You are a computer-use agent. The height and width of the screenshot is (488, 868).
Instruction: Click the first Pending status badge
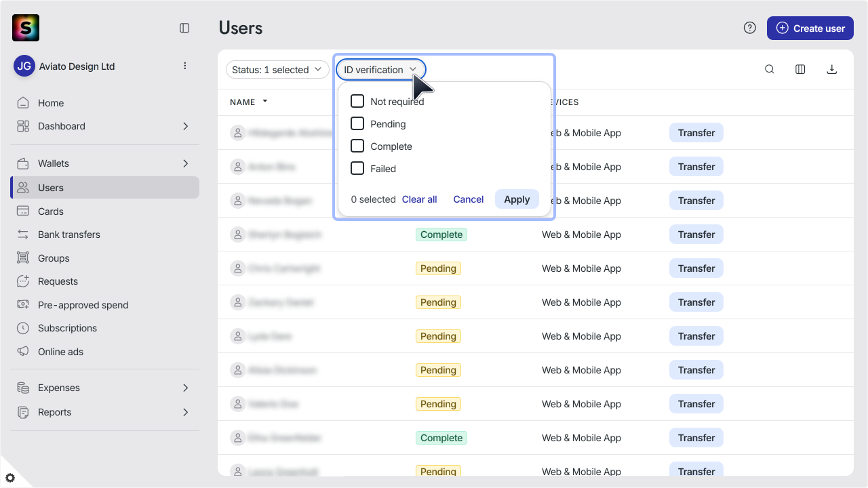click(x=438, y=268)
